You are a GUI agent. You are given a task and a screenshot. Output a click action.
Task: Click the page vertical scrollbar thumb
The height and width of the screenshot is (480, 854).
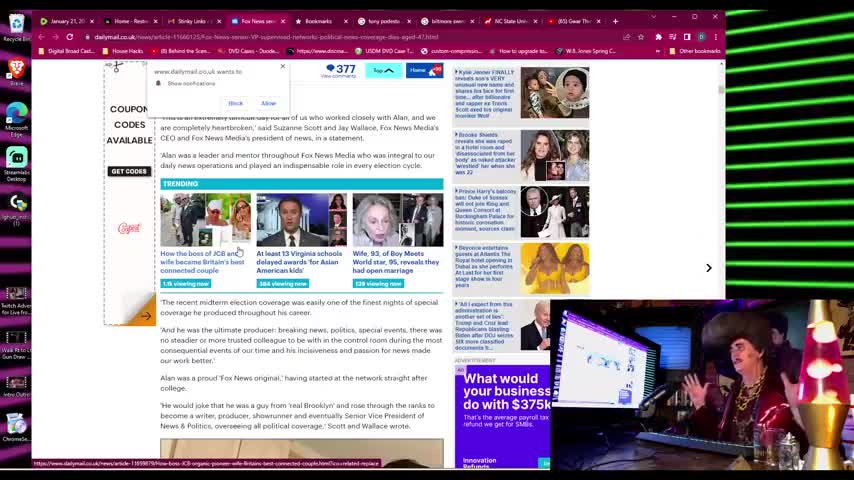click(722, 90)
